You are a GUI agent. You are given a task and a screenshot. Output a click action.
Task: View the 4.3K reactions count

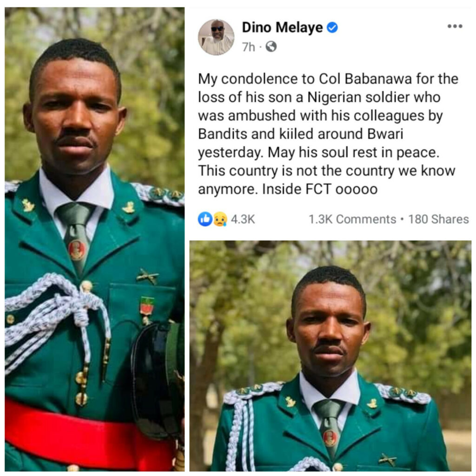click(243, 219)
